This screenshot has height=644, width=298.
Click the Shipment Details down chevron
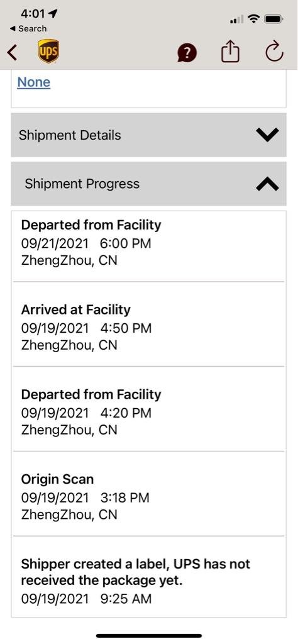pos(267,135)
